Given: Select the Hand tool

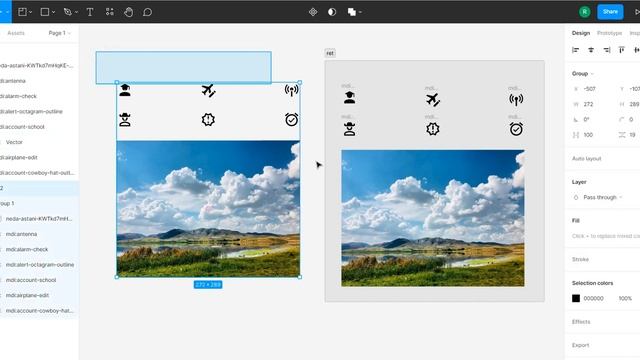Looking at the screenshot, I should click(x=128, y=12).
